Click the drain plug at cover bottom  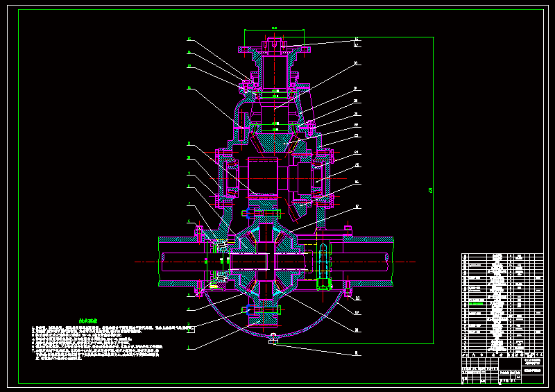[x=273, y=339]
